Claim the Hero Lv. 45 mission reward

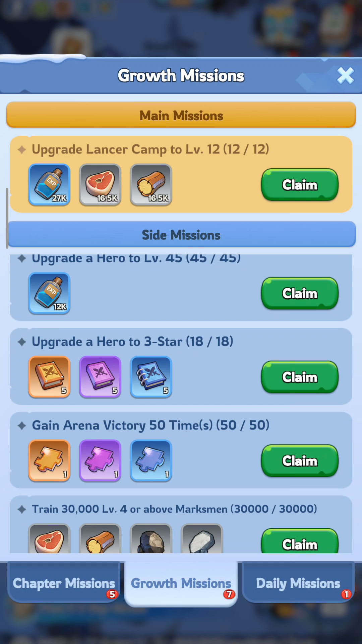point(300,294)
